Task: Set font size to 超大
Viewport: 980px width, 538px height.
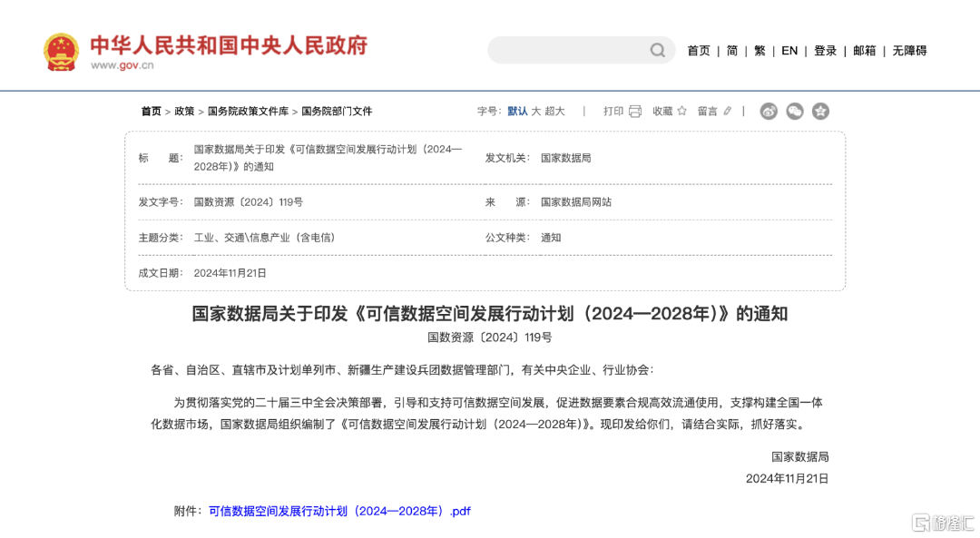Action: coord(554,112)
